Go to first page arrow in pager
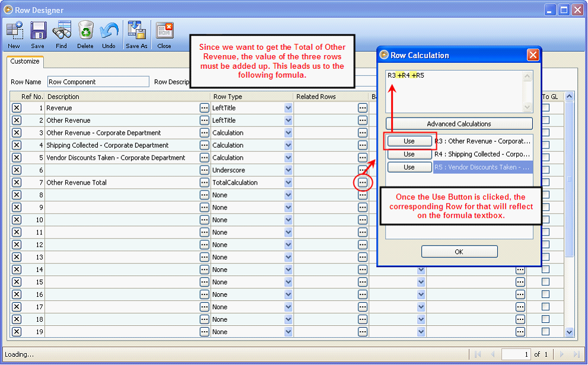The image size is (588, 365). (x=478, y=354)
